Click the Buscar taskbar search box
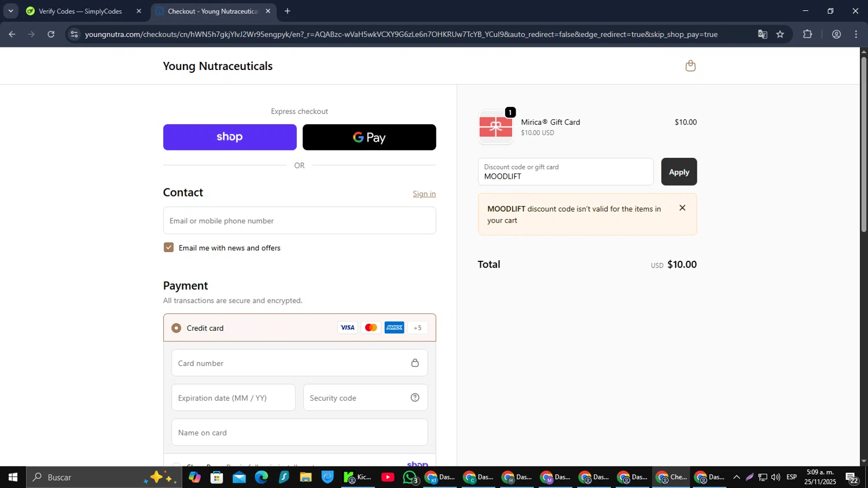This screenshot has height=488, width=868. coord(104,477)
